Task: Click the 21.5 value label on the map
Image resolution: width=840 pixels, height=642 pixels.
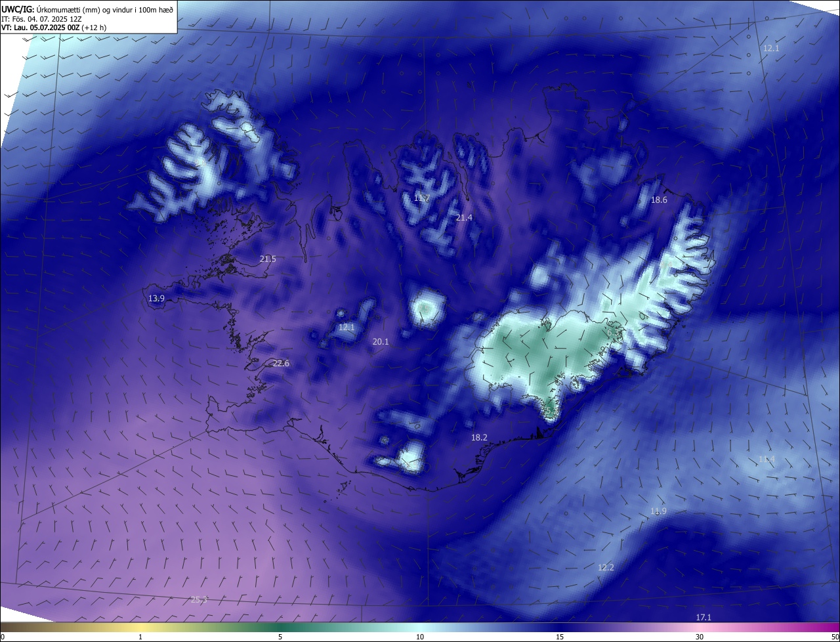Action: pos(268,259)
